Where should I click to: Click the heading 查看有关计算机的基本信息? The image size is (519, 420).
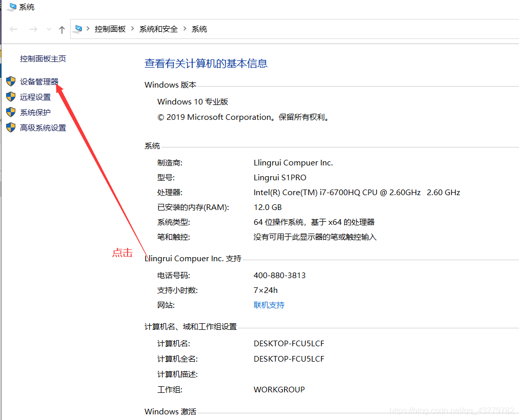pos(206,64)
